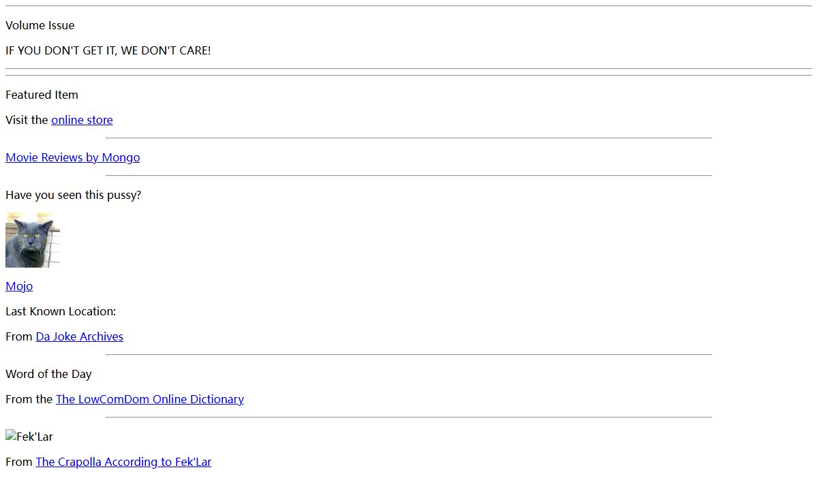
Task: Follow the Mojo link
Action: point(19,286)
